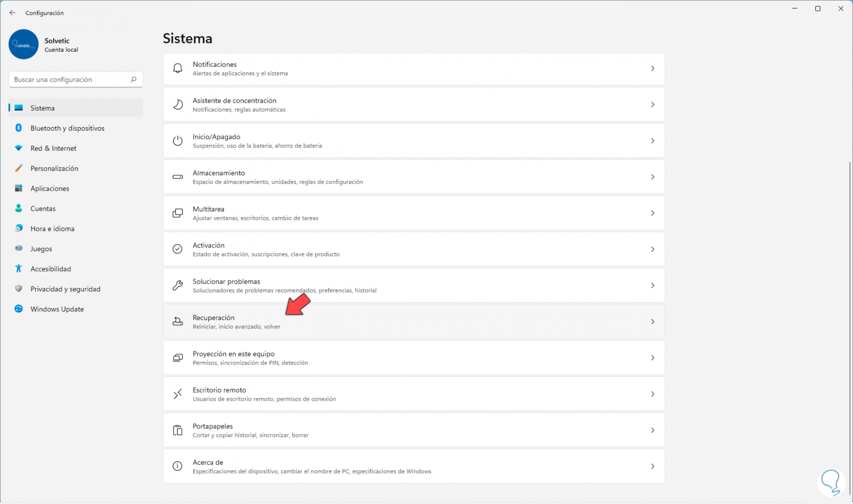Select Windows Update in the sidebar
Screen dimensions: 853x504
[57, 309]
